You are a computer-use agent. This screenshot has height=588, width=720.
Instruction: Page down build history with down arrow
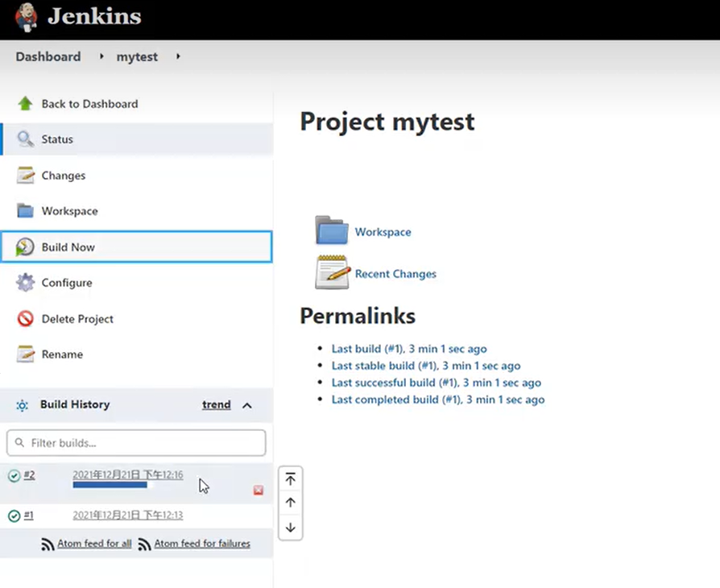(x=290, y=528)
